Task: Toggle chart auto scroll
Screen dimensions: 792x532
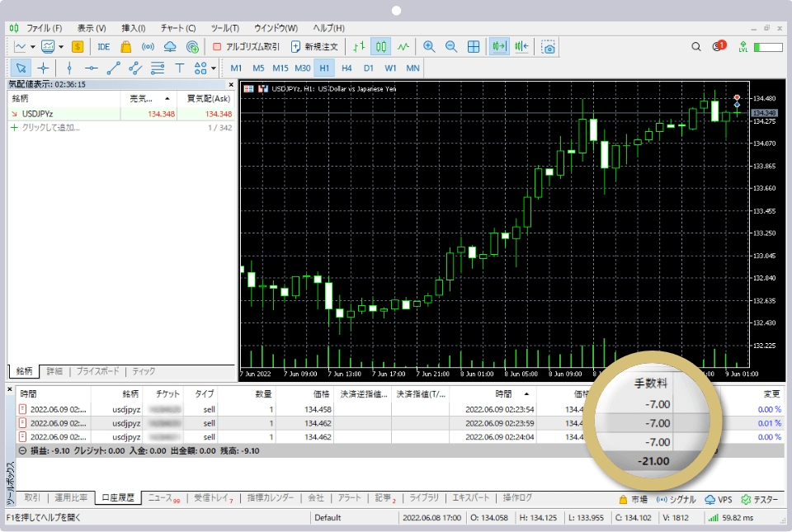Action: [500, 47]
